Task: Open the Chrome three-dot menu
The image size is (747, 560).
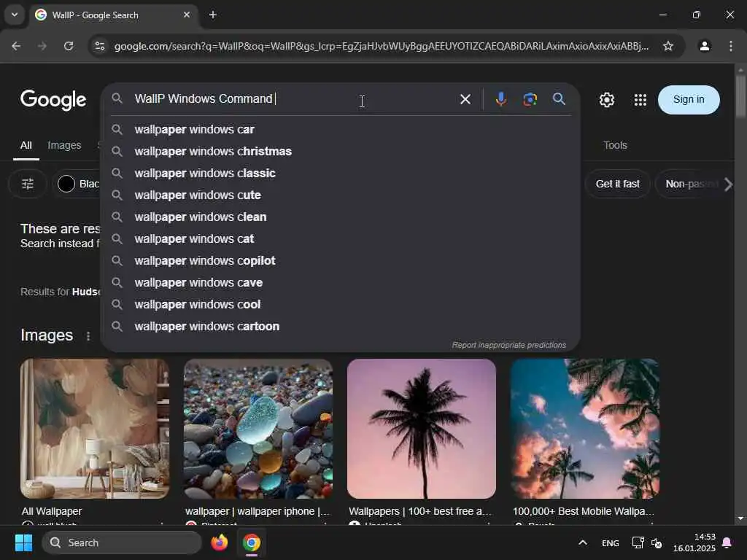Action: coord(731,46)
